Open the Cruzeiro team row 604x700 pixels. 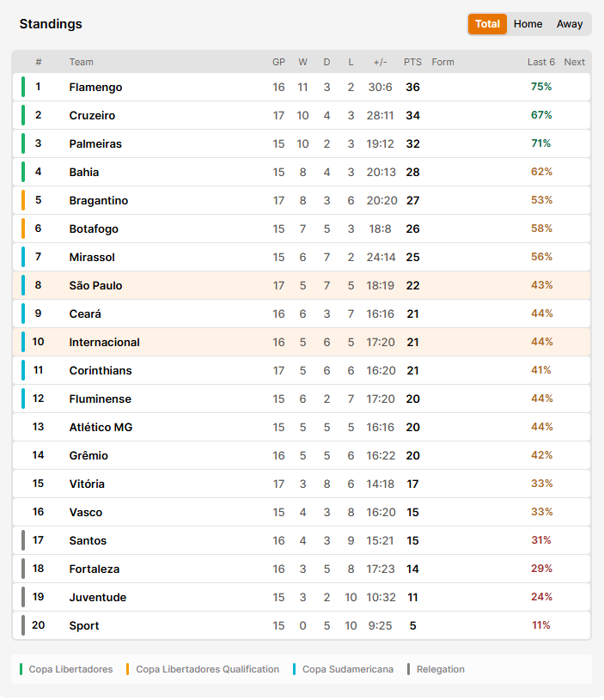click(x=302, y=116)
